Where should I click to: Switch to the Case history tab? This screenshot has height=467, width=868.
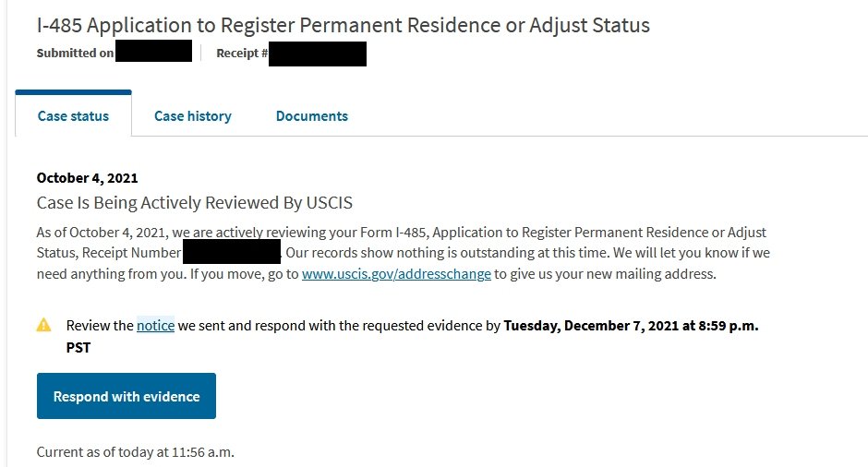point(193,116)
